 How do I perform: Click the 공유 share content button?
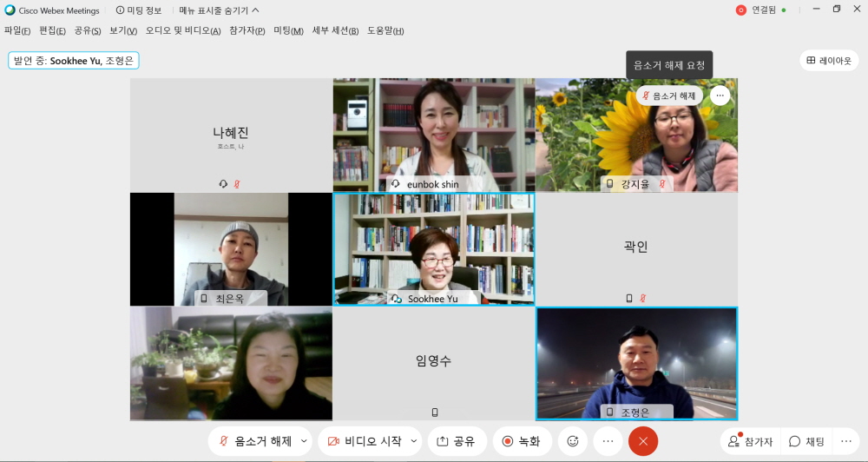click(x=457, y=441)
